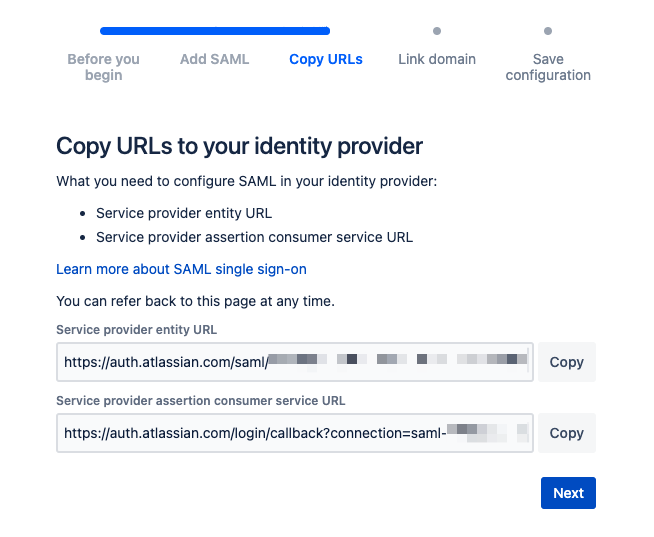Screen dimensions: 654x537
Task: Click the bold entity URL label above field
Action: click(x=136, y=329)
